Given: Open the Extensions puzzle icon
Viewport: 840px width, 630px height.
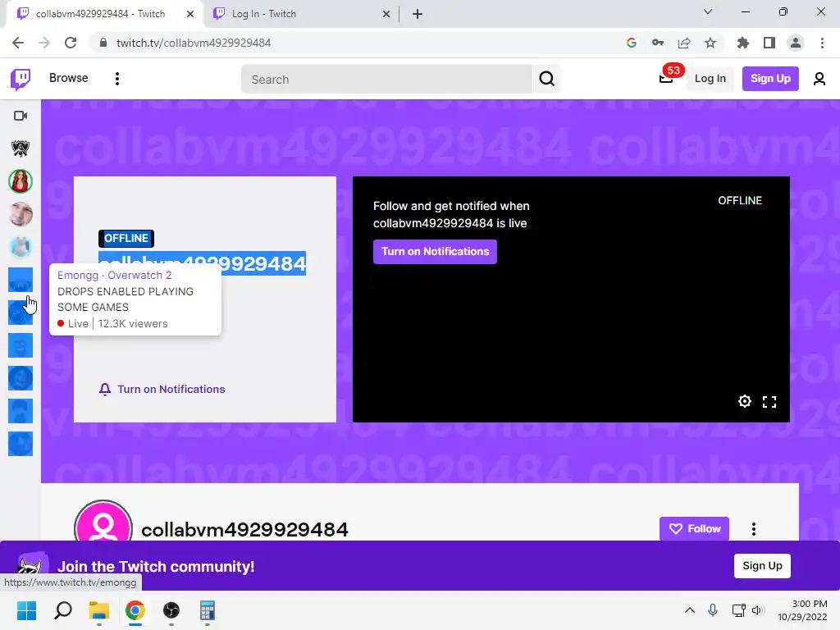Looking at the screenshot, I should pos(743,43).
